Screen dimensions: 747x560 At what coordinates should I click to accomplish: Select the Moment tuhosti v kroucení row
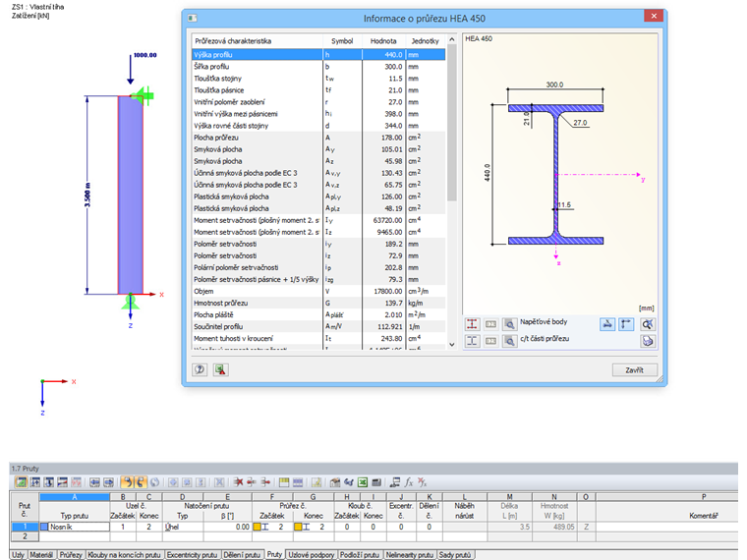pos(318,339)
